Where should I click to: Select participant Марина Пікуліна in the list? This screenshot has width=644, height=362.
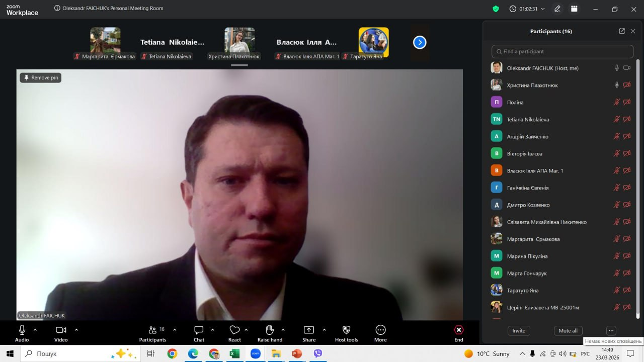point(561,256)
